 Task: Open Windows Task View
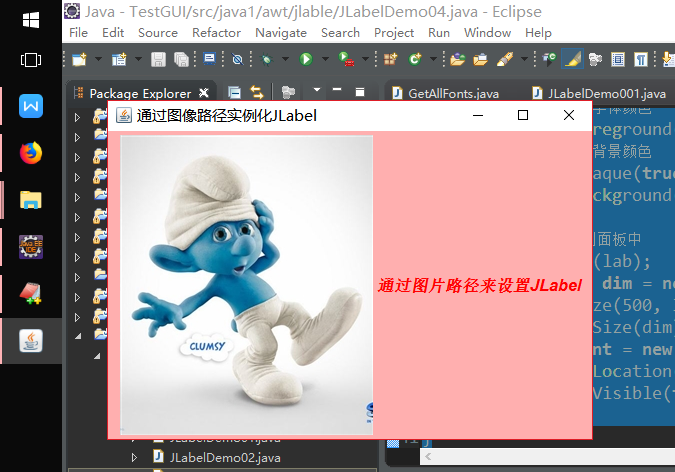click(31, 59)
